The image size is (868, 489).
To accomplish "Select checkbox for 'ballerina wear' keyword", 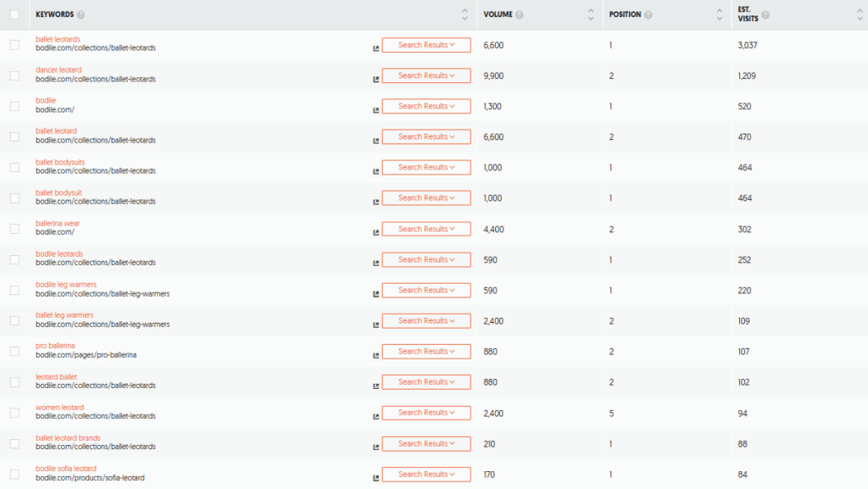I will [x=15, y=229].
